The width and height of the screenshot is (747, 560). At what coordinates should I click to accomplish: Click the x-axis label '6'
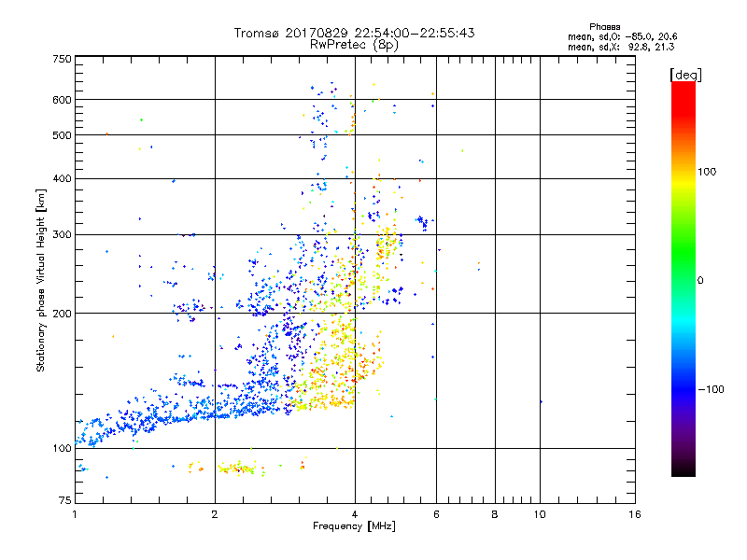[x=436, y=514]
